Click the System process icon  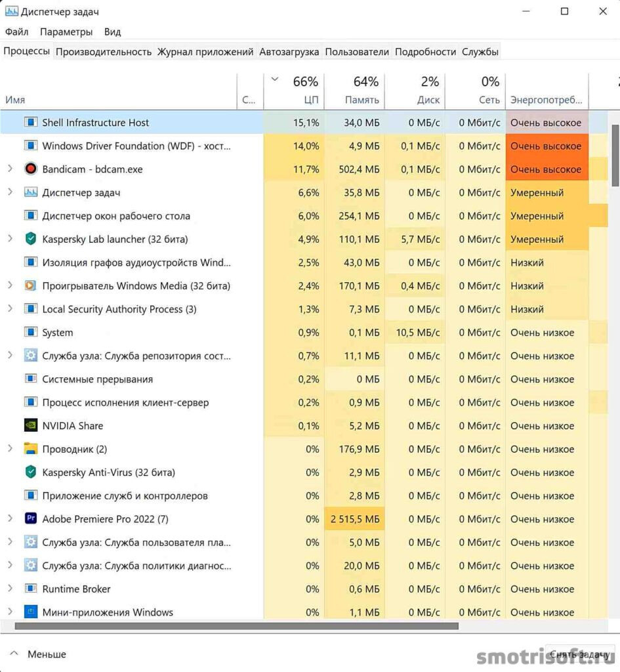[x=30, y=332]
